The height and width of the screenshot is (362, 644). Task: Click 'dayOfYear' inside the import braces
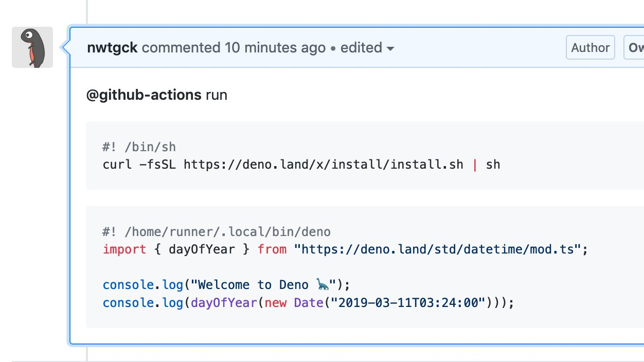202,249
